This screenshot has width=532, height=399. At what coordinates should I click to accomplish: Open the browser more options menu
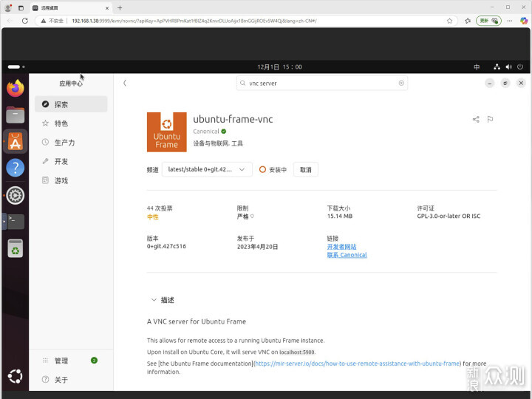coord(510,21)
